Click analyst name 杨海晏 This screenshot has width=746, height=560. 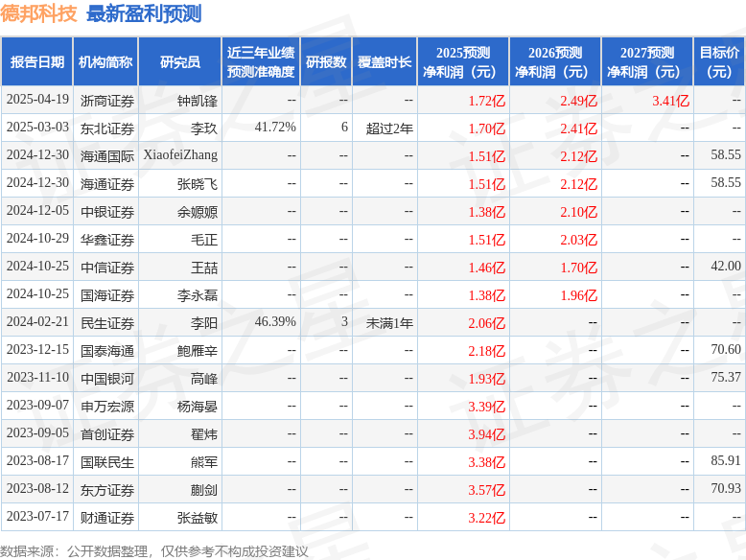197,407
